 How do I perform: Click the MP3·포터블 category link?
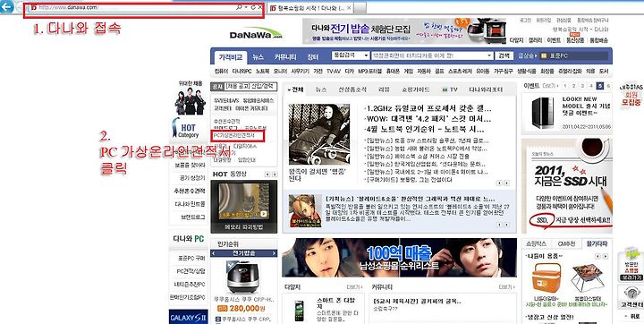click(x=369, y=71)
